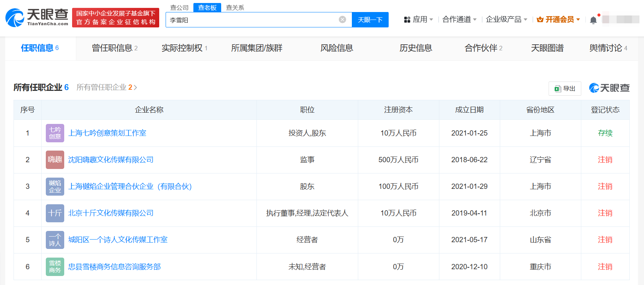Viewport: 644px width, 285px height.
Task: View 所有曾任职企业 past companies list
Action: (107, 87)
